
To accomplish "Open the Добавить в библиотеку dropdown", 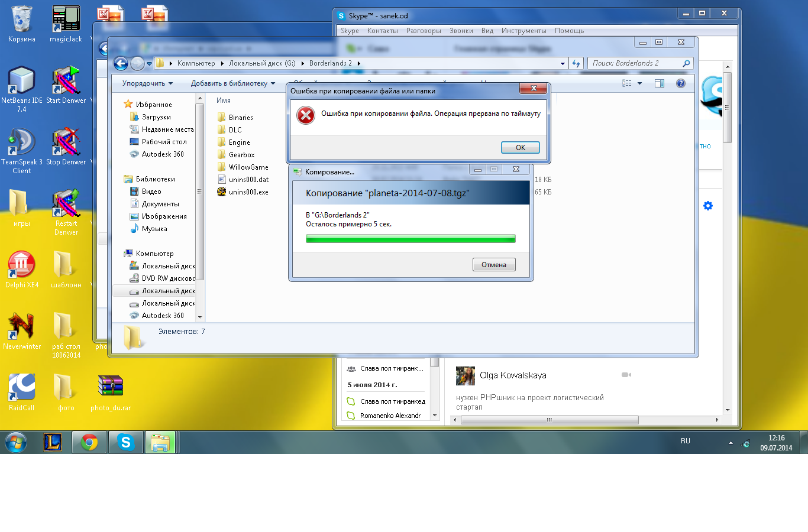I will (233, 83).
